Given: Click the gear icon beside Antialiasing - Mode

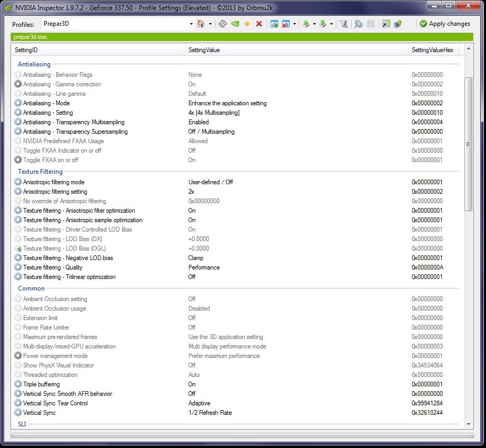Looking at the screenshot, I should pos(18,103).
